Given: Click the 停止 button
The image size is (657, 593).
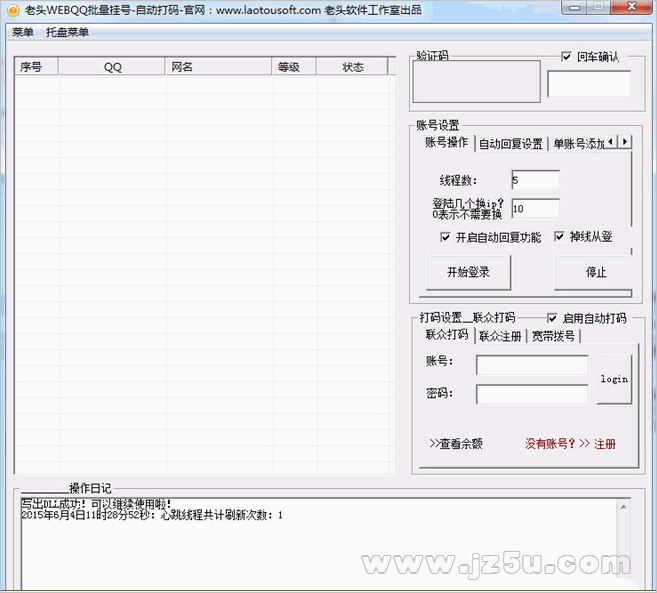Looking at the screenshot, I should click(x=595, y=273).
